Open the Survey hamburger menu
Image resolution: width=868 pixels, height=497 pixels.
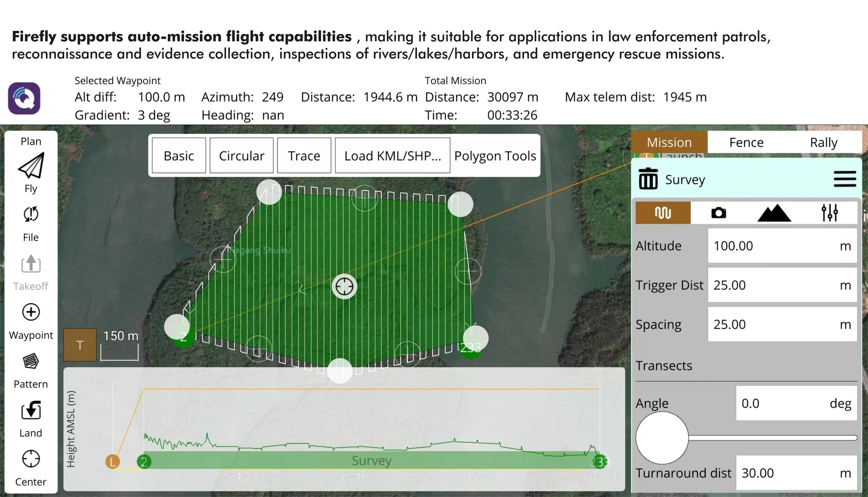point(845,179)
